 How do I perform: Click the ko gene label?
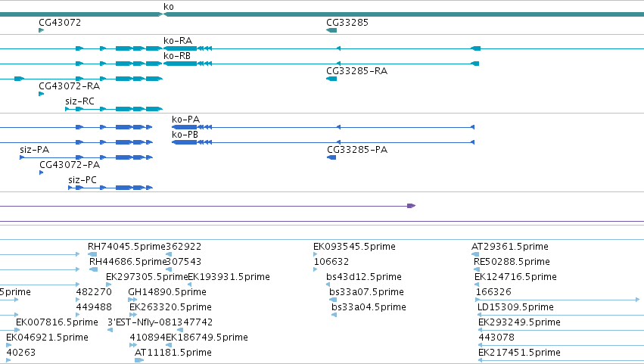(x=169, y=7)
